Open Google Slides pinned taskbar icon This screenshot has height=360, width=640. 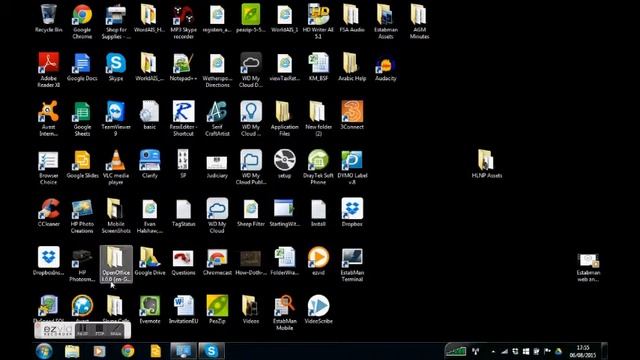pos(156,351)
